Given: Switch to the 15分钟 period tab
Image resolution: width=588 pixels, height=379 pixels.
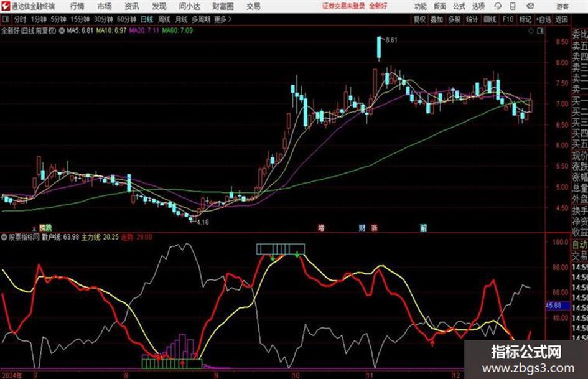Looking at the screenshot, I should click(80, 19).
